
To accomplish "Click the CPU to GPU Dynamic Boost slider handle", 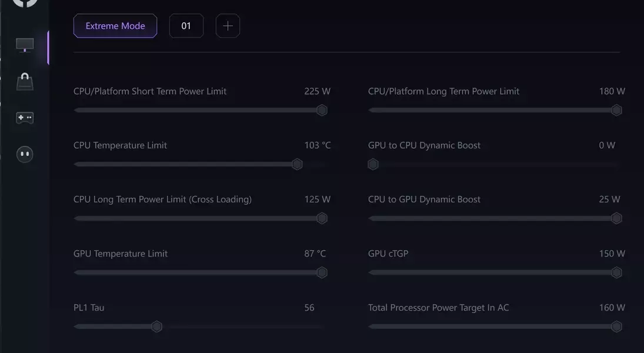I will (x=616, y=218).
